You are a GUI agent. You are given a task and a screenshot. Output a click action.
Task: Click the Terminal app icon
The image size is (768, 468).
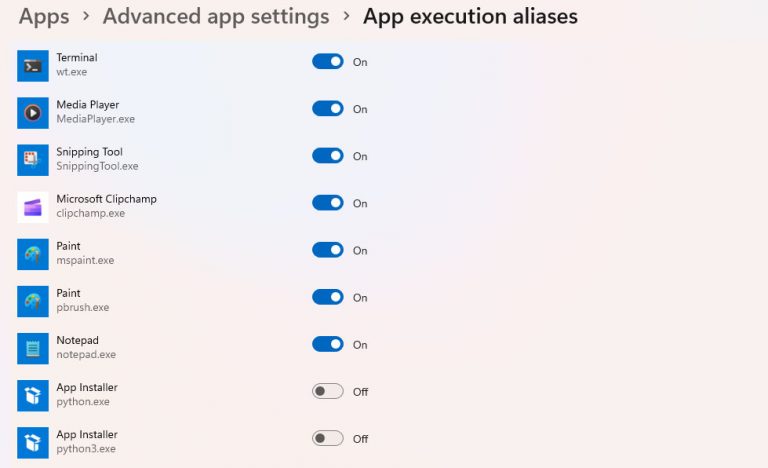tap(33, 66)
